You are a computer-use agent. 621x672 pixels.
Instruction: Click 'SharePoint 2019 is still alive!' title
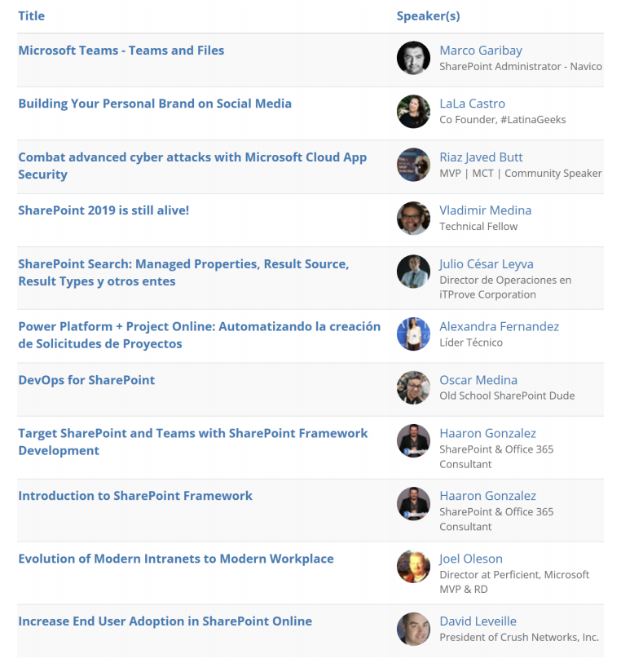pos(103,210)
